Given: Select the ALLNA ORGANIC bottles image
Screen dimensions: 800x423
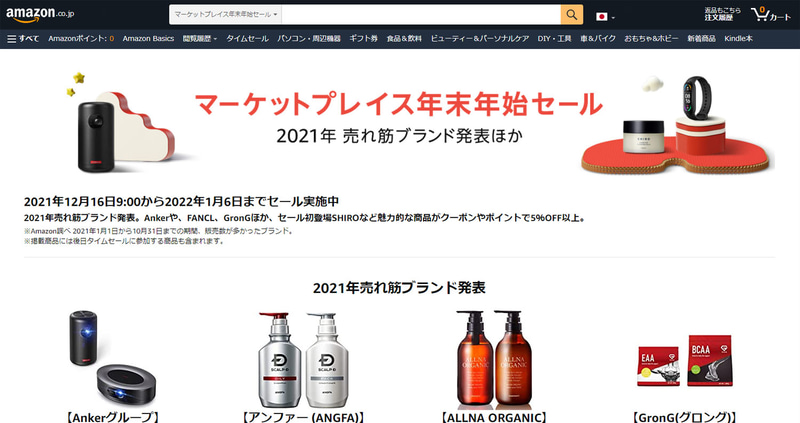Looking at the screenshot, I should [493, 359].
